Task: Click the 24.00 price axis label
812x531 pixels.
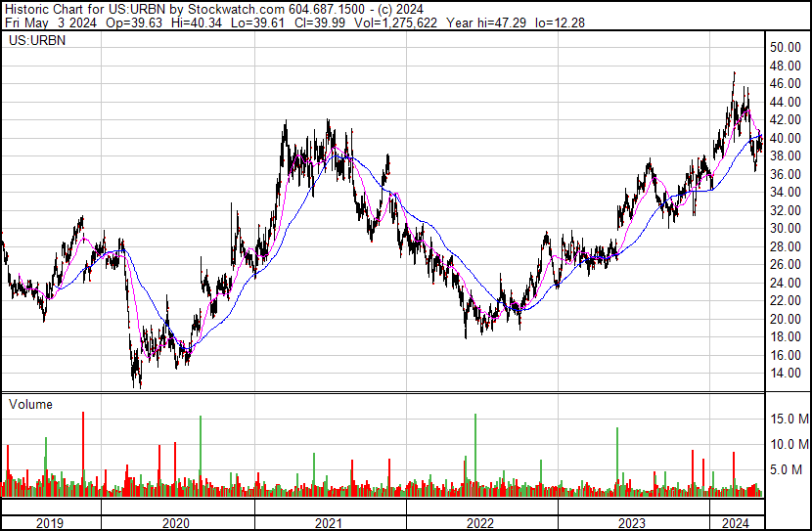Action: tap(786, 283)
